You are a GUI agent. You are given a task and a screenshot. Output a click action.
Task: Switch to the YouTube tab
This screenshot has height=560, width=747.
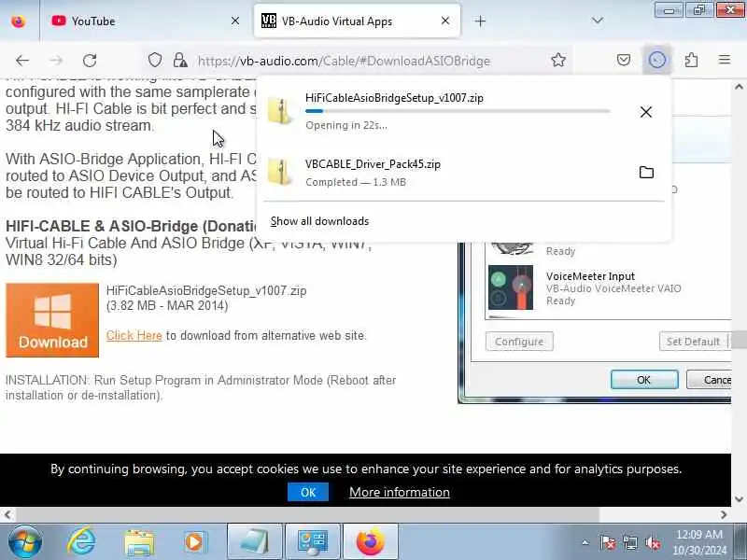[145, 21]
